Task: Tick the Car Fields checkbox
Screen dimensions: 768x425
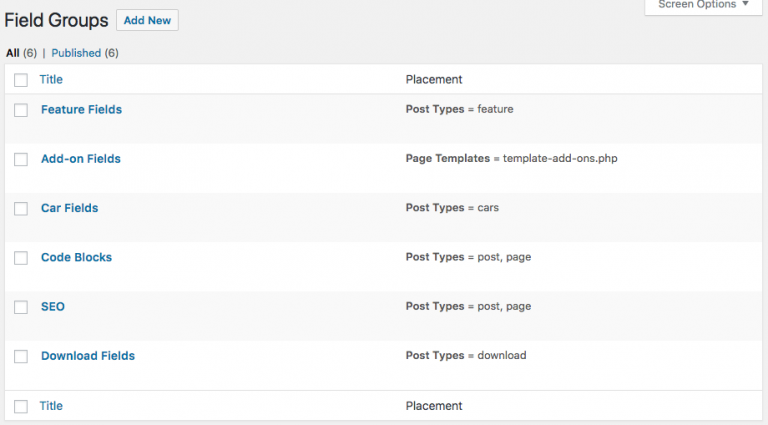Action: click(x=21, y=209)
